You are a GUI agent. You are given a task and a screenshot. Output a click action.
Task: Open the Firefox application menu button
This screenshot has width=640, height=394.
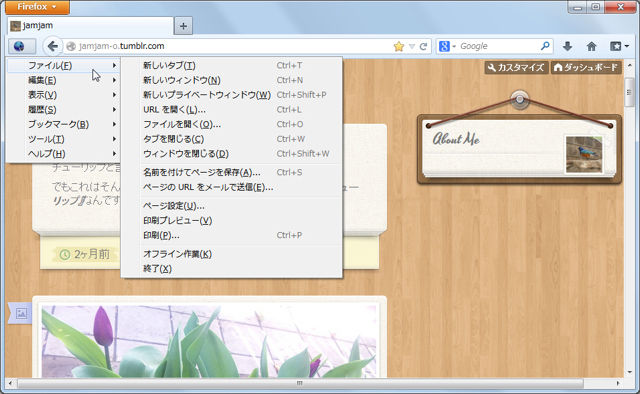point(37,7)
